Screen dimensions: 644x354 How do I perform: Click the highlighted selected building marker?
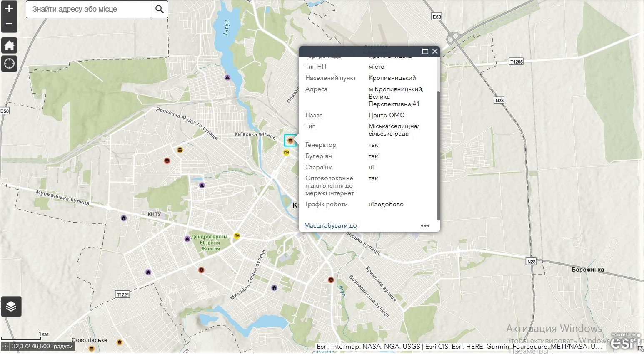pyautogui.click(x=290, y=141)
